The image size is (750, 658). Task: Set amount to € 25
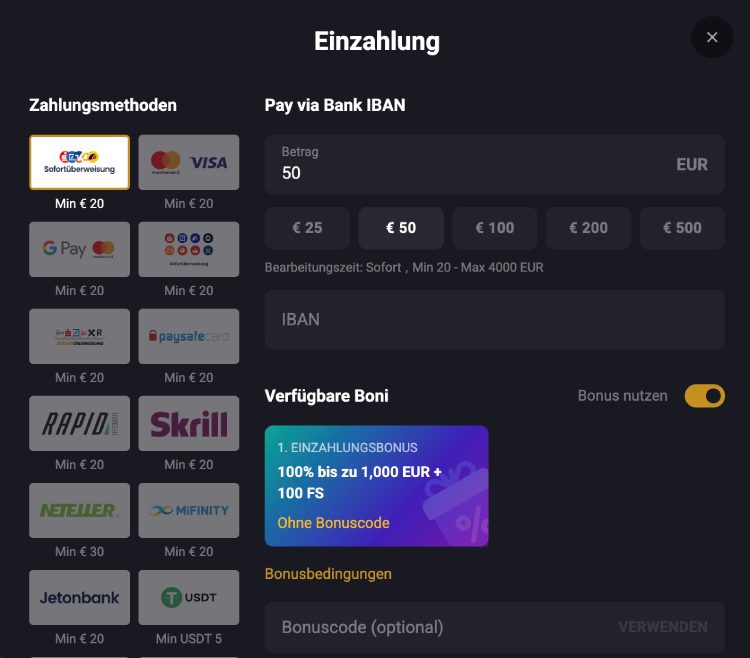[307, 228]
